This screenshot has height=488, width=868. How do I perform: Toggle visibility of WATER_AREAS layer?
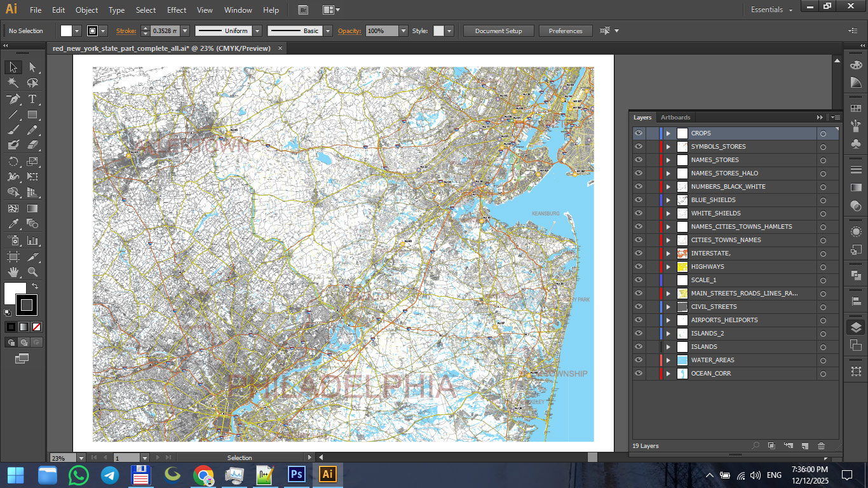pos(639,360)
